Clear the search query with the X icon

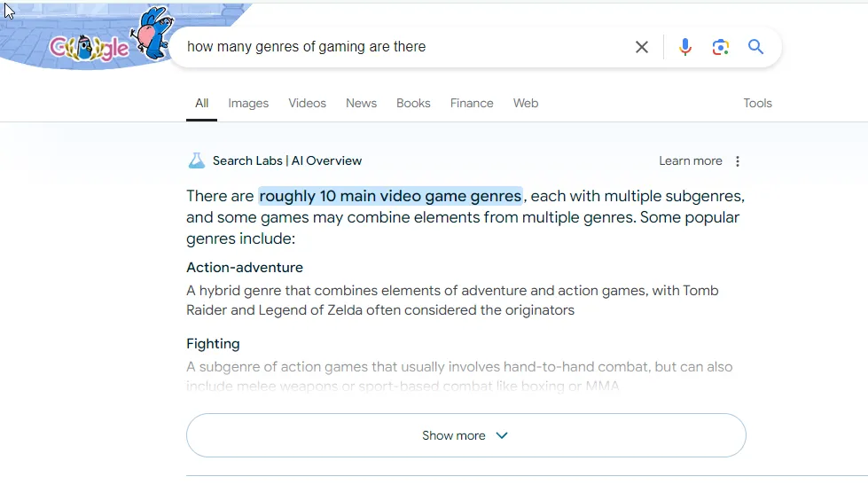(x=642, y=47)
